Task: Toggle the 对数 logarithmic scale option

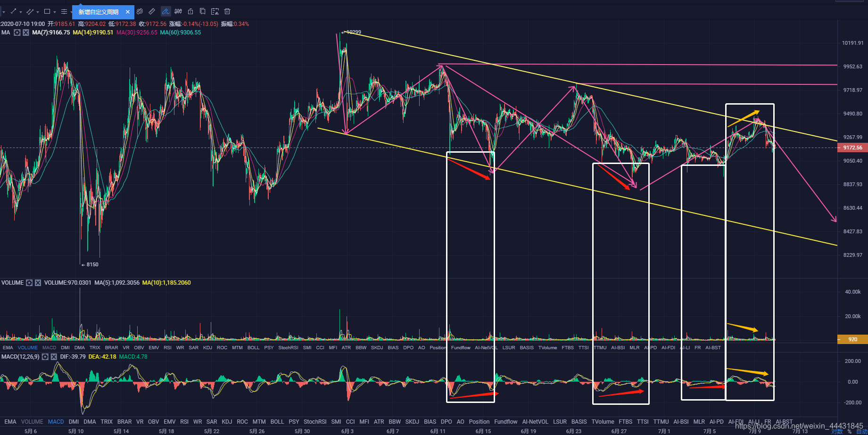Action: tap(837, 432)
